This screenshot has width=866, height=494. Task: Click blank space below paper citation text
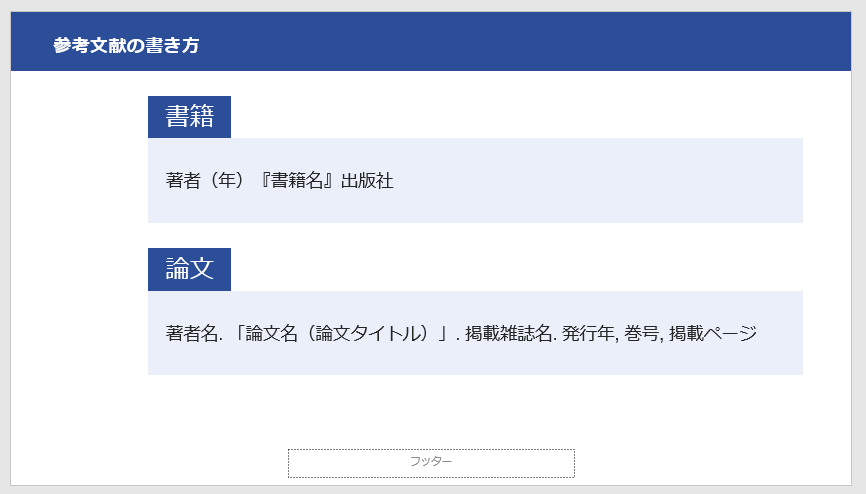475,360
